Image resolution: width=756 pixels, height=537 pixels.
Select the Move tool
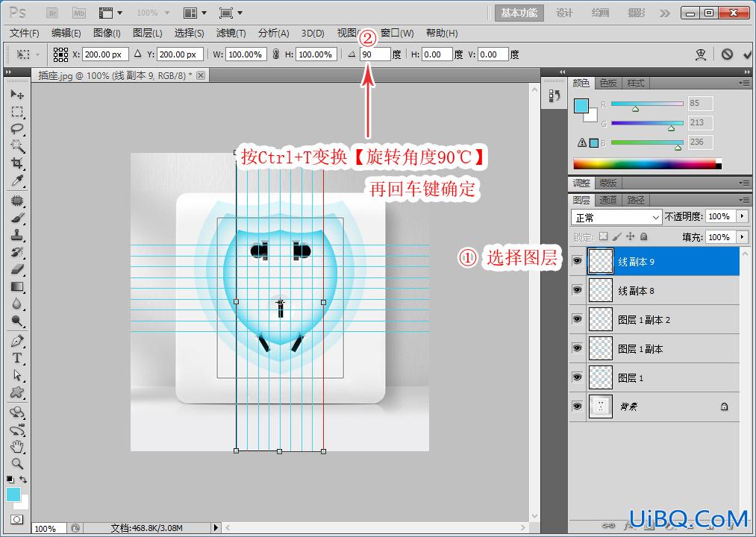(17, 94)
